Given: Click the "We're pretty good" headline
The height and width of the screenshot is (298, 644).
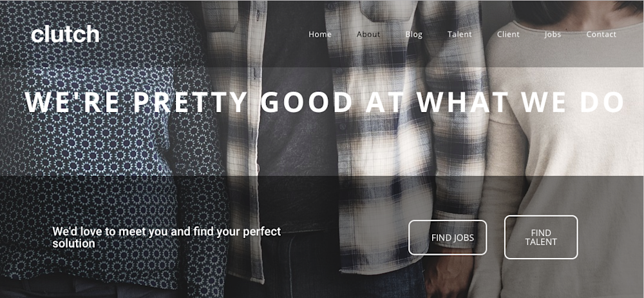Looking at the screenshot, I should 324,102.
